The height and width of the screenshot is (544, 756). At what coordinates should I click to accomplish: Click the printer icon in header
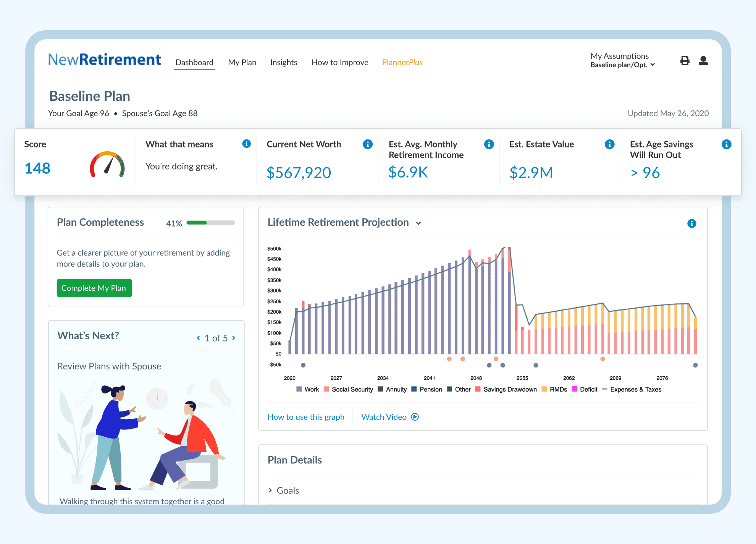click(685, 61)
